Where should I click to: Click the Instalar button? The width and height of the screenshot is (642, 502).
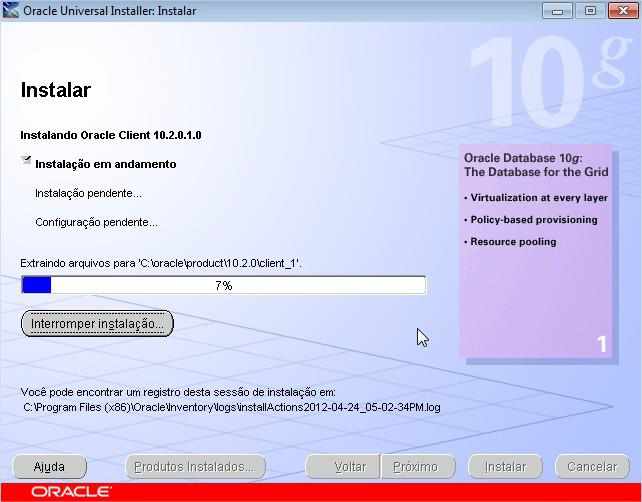[x=505, y=467]
